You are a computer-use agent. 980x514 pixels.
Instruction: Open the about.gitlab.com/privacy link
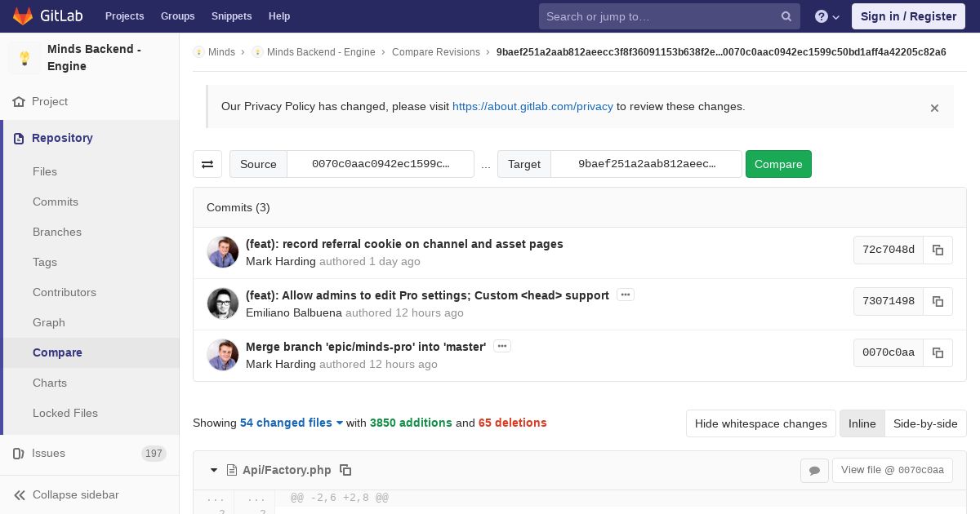pos(532,106)
